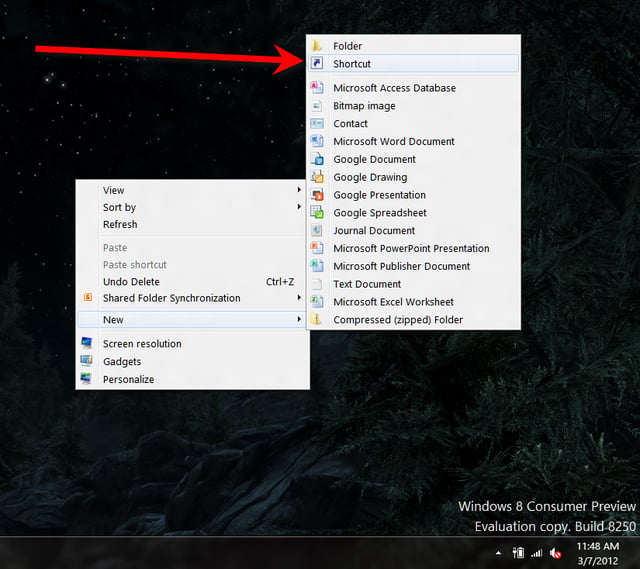This screenshot has height=569, width=640.
Task: Click the Microsoft Access Database icon
Action: pyautogui.click(x=317, y=87)
